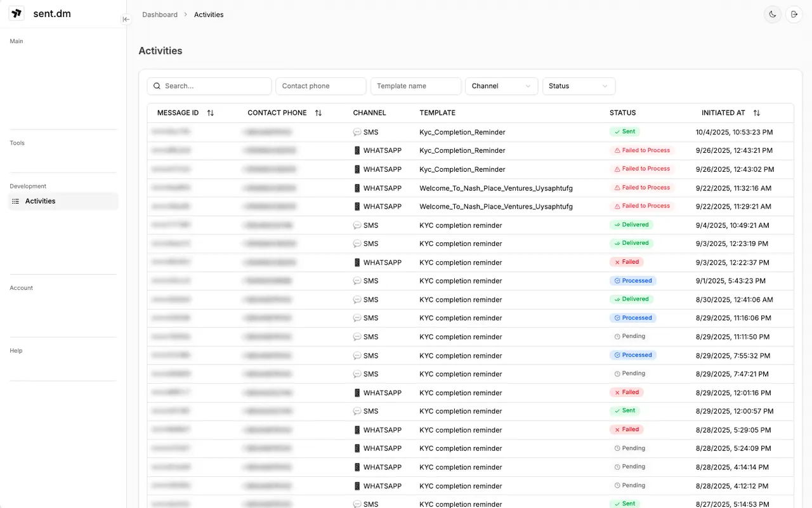Click Kyc_Completion_Reminder template in 10/4/2025 row

[x=462, y=133]
